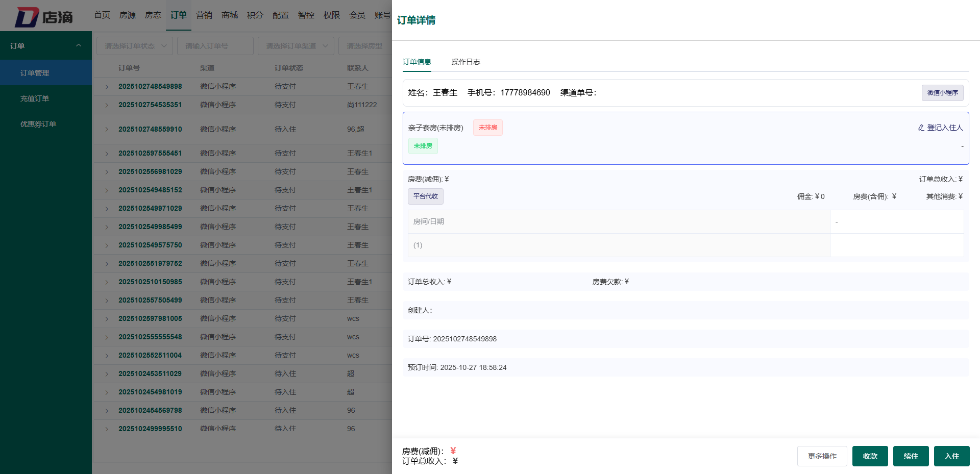Select 充值订单 in the sidebar
Viewport: 980px width, 474px height.
click(x=35, y=98)
